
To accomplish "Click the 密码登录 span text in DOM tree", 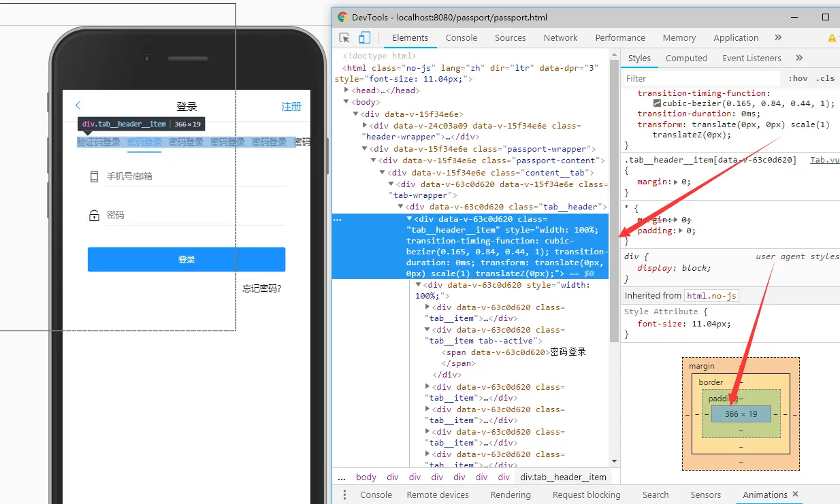I will pyautogui.click(x=568, y=352).
